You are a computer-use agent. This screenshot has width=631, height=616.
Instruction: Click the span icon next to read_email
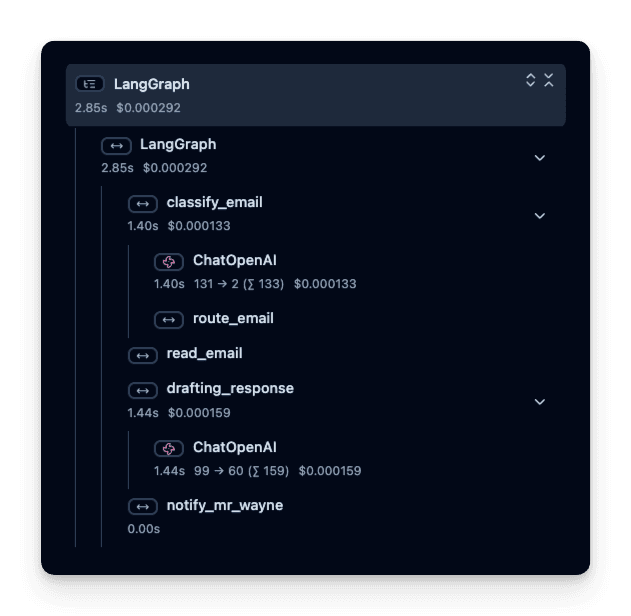[143, 354]
